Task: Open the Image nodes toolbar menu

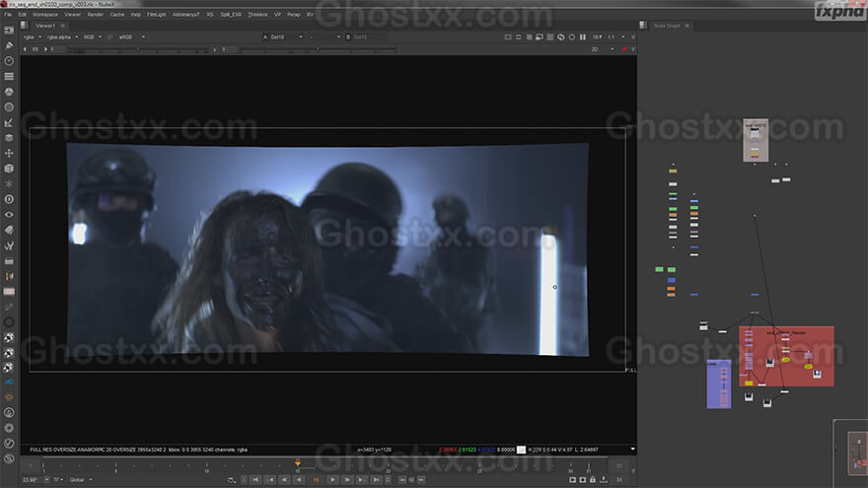Action: [9, 31]
